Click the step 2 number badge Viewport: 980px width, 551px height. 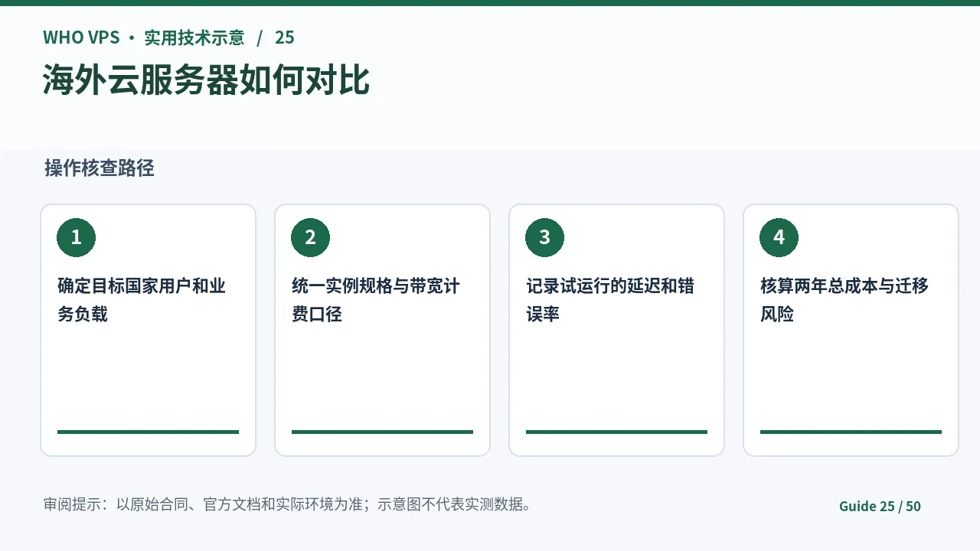pyautogui.click(x=310, y=237)
